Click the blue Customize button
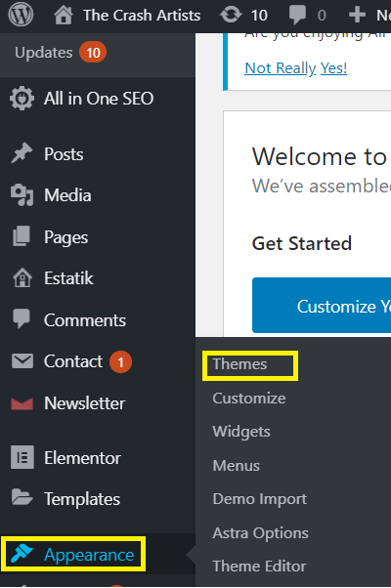391x588 pixels. 322,306
